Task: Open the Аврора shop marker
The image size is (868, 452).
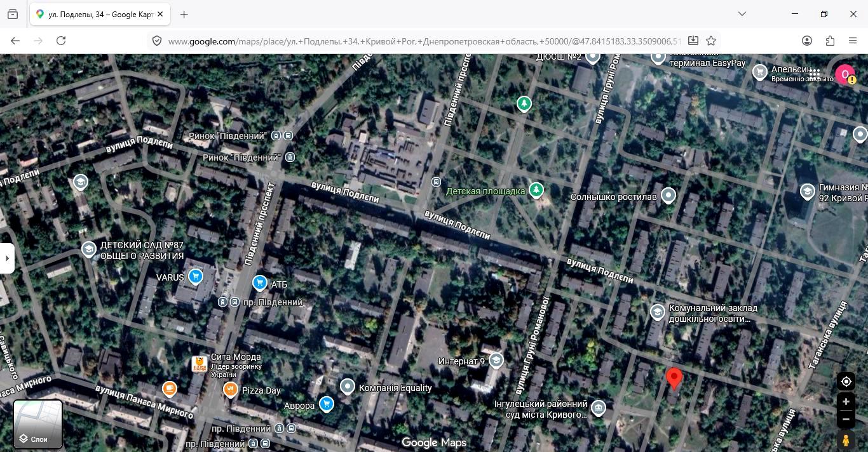Action: click(x=327, y=404)
